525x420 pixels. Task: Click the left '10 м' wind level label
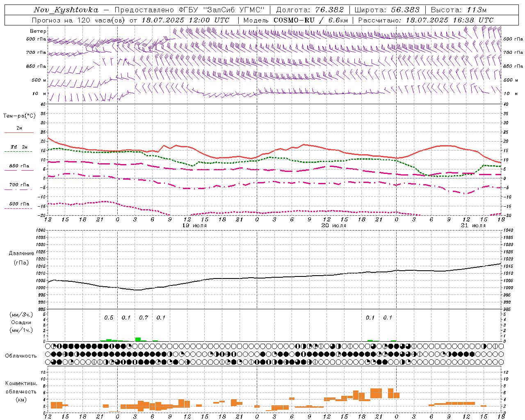(x=39, y=94)
